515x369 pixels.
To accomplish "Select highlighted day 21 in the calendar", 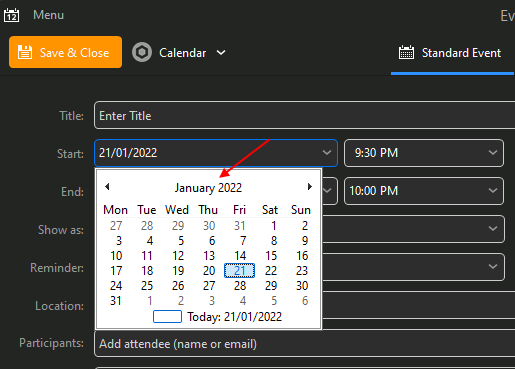I will tap(239, 271).
